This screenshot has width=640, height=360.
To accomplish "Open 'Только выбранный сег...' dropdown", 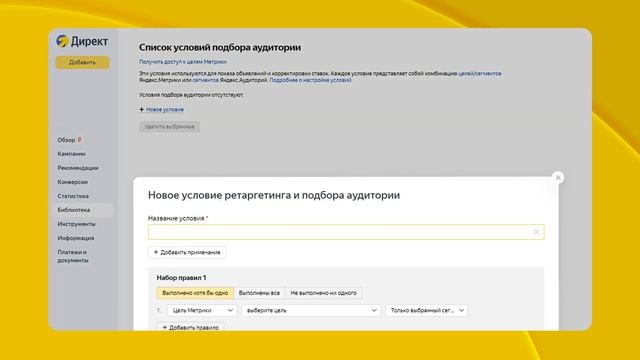I will coord(427,311).
